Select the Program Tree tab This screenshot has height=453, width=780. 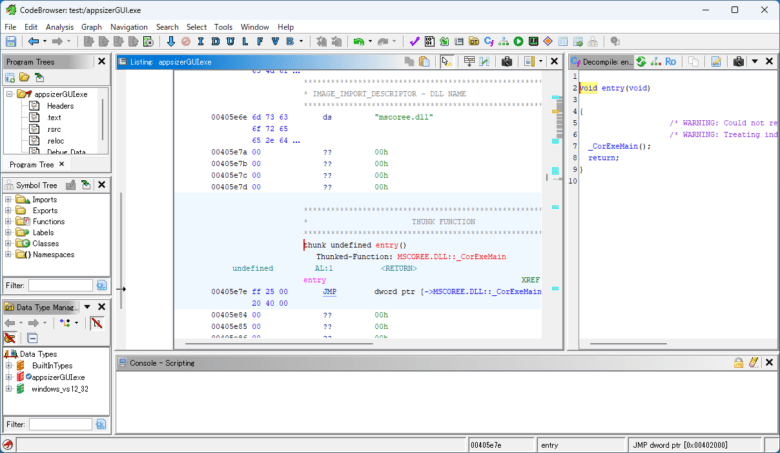[31, 165]
